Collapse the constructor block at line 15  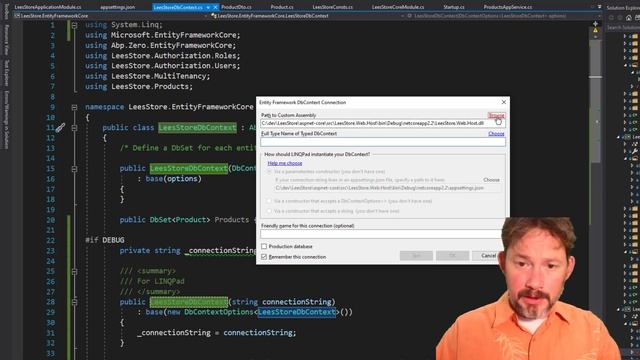coord(74,169)
